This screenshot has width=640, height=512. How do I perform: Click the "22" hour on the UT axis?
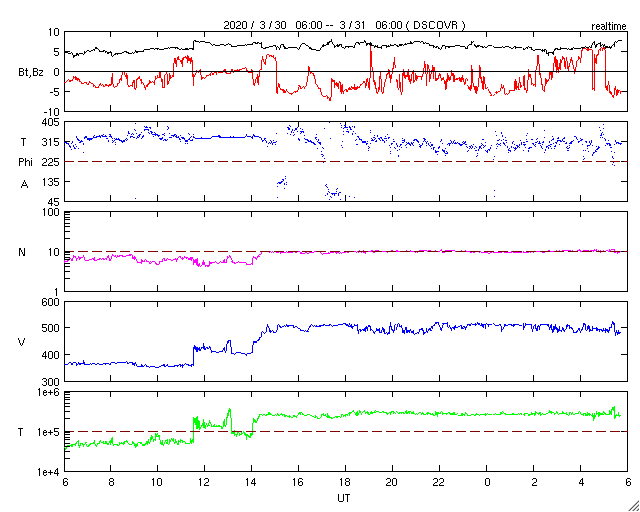(439, 481)
